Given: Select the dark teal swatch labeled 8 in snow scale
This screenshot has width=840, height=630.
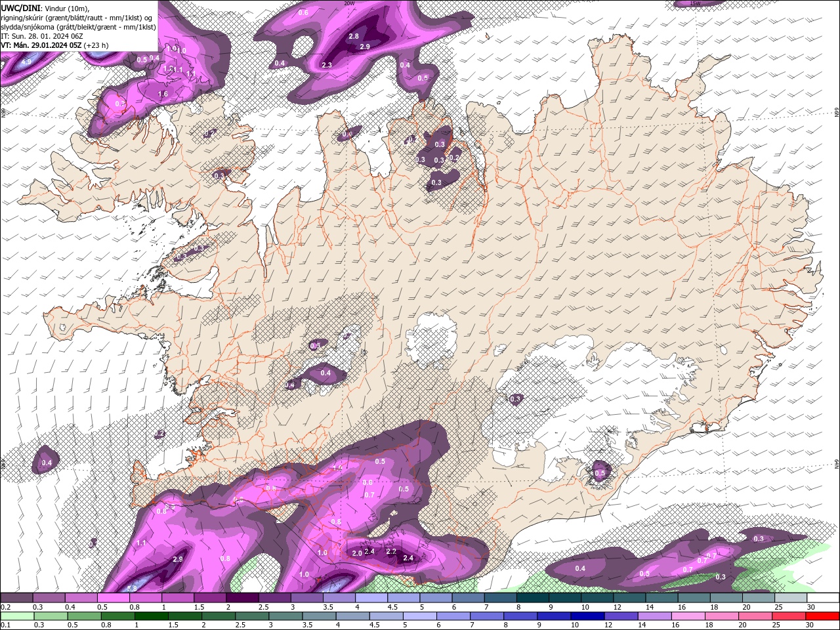Looking at the screenshot, I should [534, 598].
